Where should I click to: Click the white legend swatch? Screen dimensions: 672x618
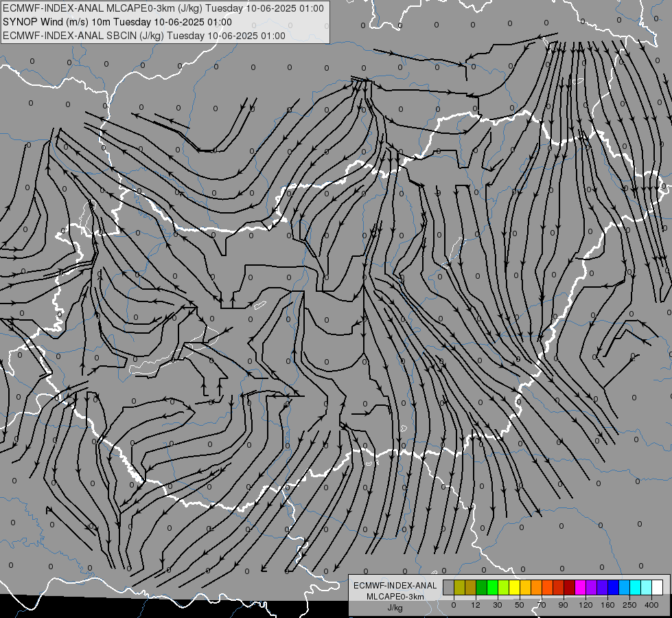[x=657, y=587]
